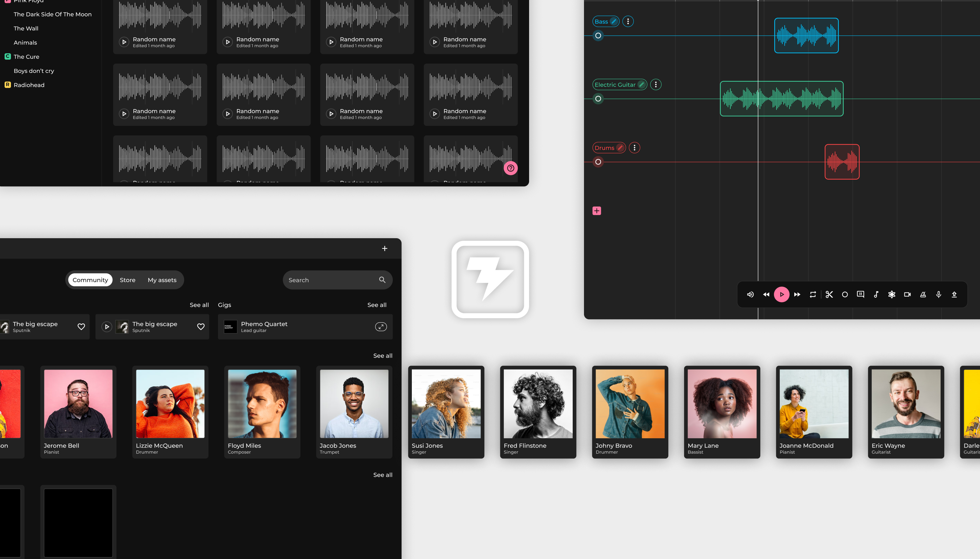Edit the Bass track name with the pencil icon
This screenshot has height=559, width=980.
click(x=614, y=22)
